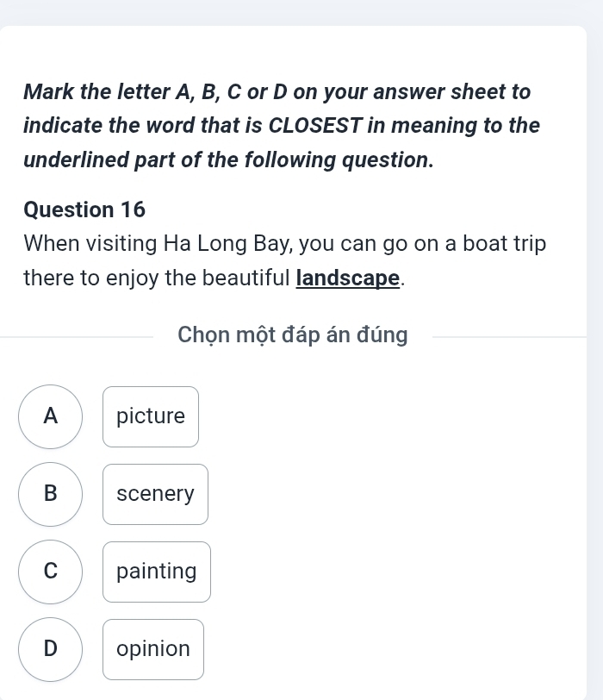Choose the 'opinion' answer box
Image resolution: width=603 pixels, height=700 pixels.
tap(153, 649)
